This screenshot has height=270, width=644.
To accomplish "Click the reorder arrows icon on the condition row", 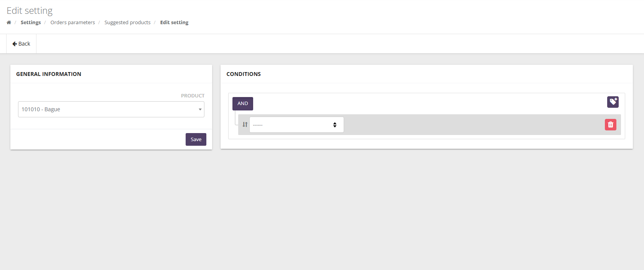I will tap(245, 125).
